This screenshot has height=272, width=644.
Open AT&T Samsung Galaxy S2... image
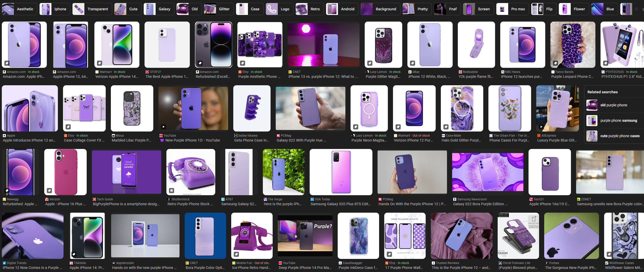pos(239,172)
